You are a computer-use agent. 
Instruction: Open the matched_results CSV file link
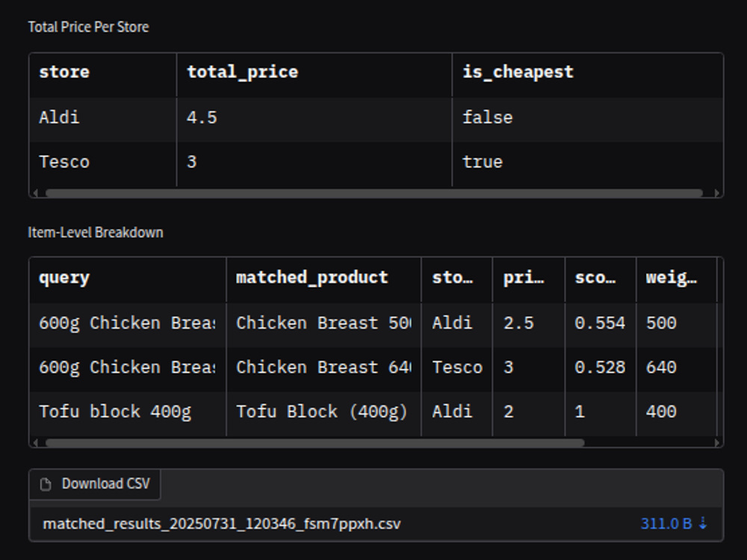[222, 524]
